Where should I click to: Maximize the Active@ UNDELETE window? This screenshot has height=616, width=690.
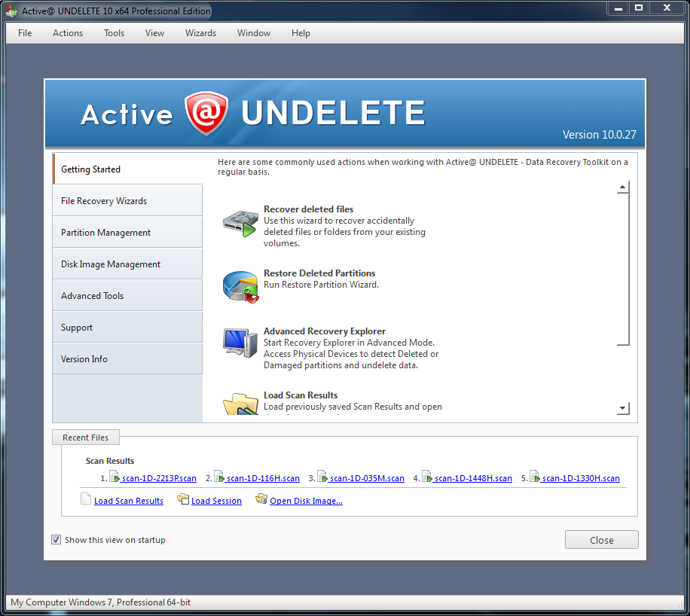click(x=639, y=8)
